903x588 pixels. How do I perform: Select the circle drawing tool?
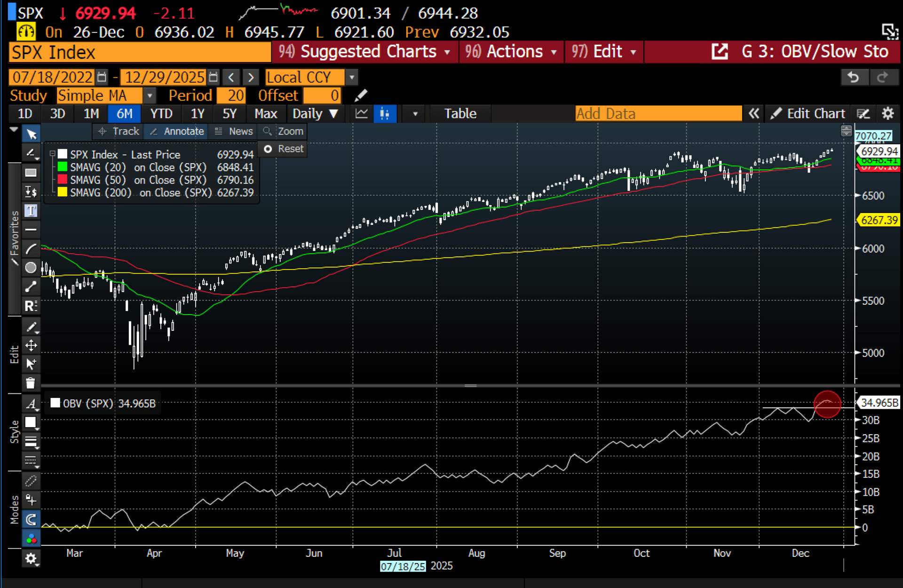pyautogui.click(x=31, y=268)
